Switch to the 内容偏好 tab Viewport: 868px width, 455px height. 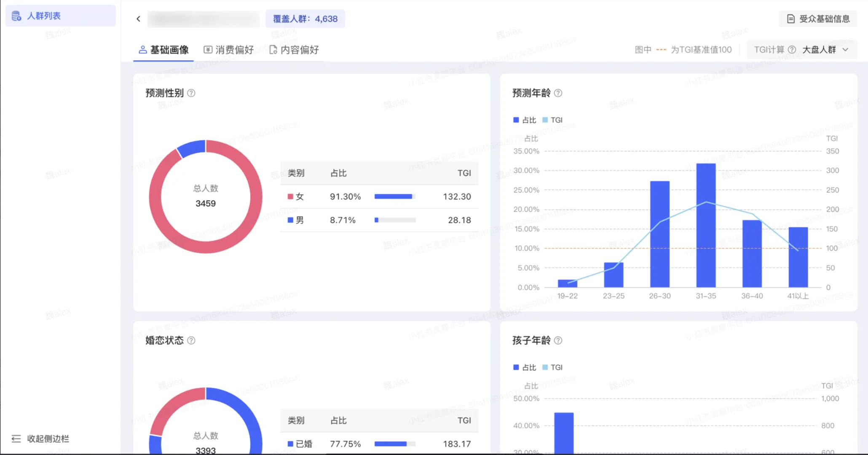[294, 50]
